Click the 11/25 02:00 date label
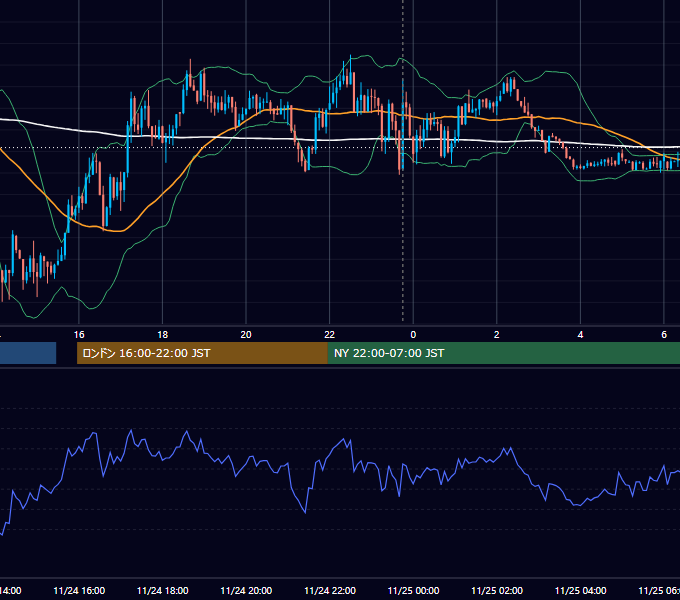Screen dimensions: 680x600 click(497, 590)
